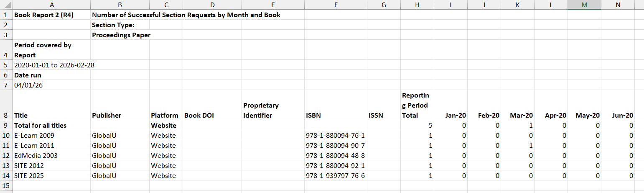The height and width of the screenshot is (193, 644).
Task: Click the 'ISBN' heading cell
Action: click(x=336, y=105)
